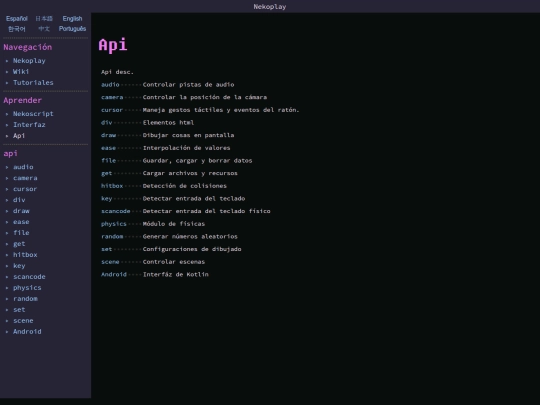This screenshot has width=540, height=405.
Task: Click 'Generar números aleatorios' description
Action: pyautogui.click(x=190, y=237)
